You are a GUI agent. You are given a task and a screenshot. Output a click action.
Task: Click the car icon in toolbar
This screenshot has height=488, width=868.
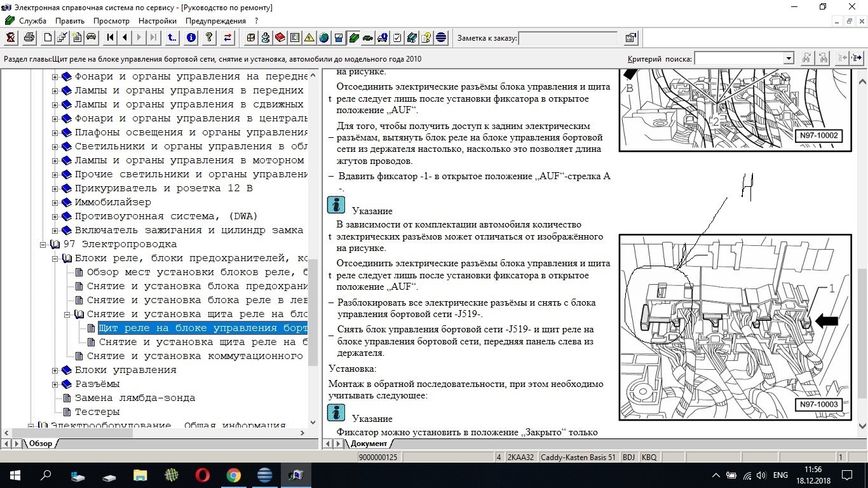coord(91,37)
